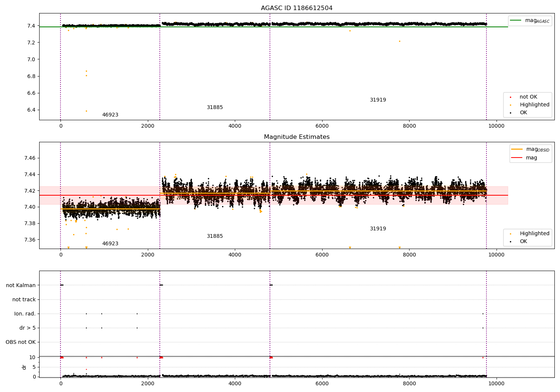
Task: Click the 'not track' axis label
Action: click(x=24, y=300)
